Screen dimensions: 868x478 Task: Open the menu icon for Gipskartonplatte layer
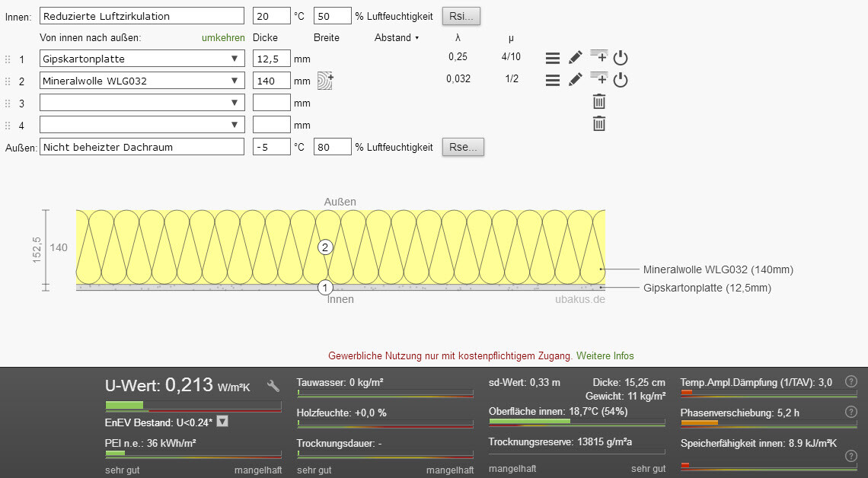click(553, 58)
